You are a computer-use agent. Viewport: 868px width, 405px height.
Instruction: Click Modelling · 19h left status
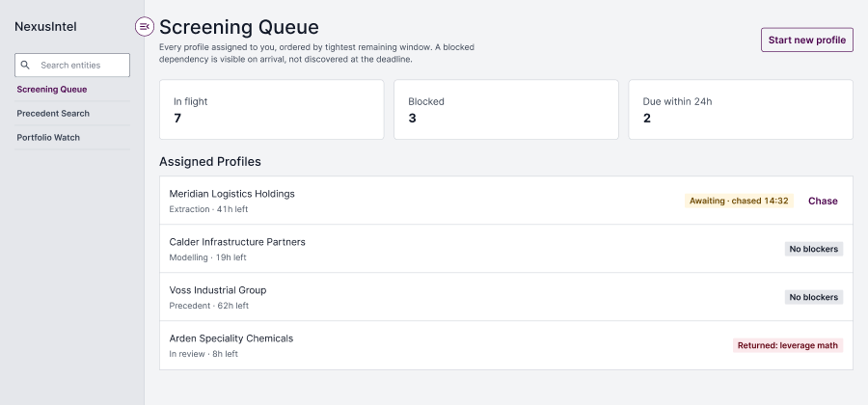[x=207, y=257]
